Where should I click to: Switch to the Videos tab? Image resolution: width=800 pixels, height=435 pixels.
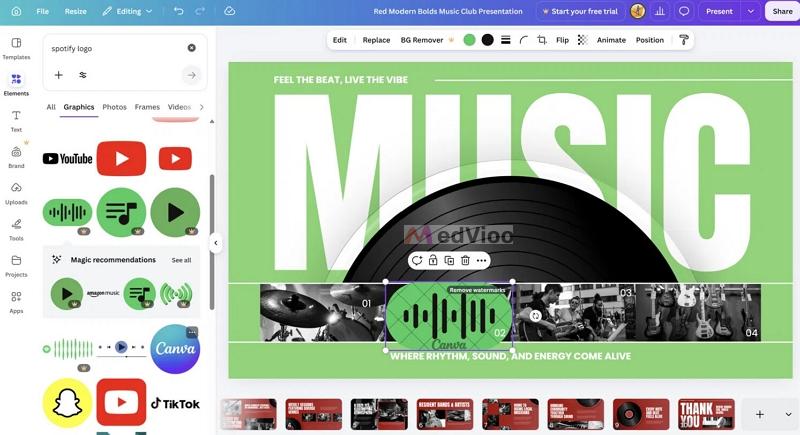179,107
